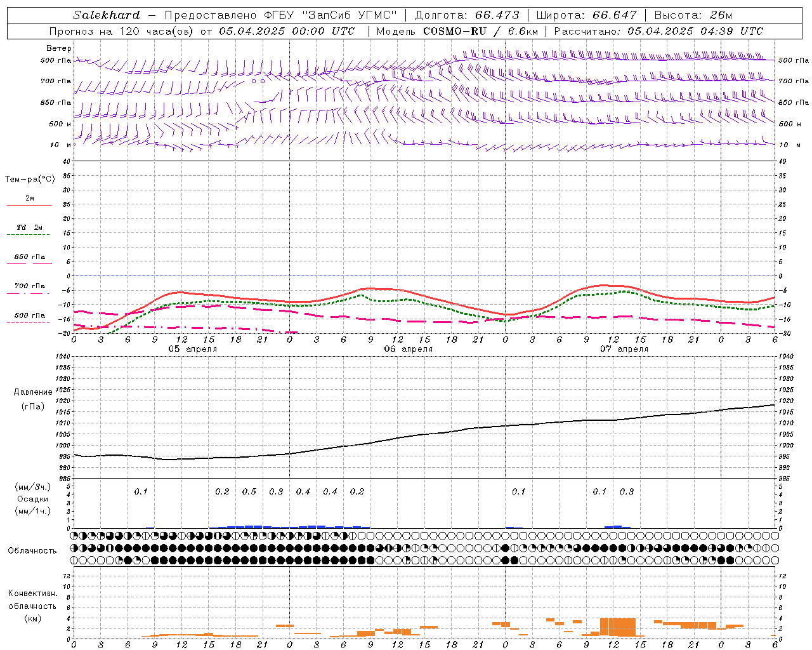Click the Осадки precipitation label
Viewport: 812px width, 650px height.
click(33, 499)
